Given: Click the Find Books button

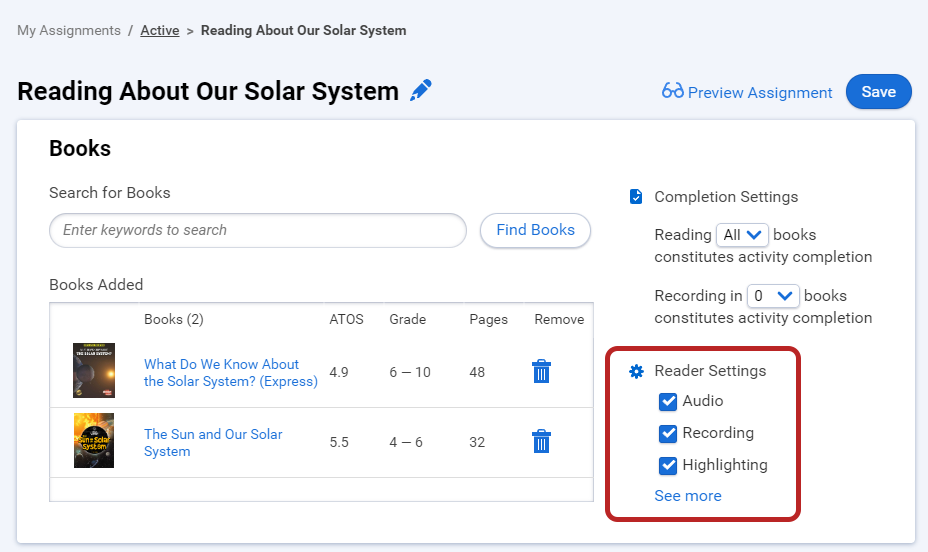Looking at the screenshot, I should coord(535,230).
